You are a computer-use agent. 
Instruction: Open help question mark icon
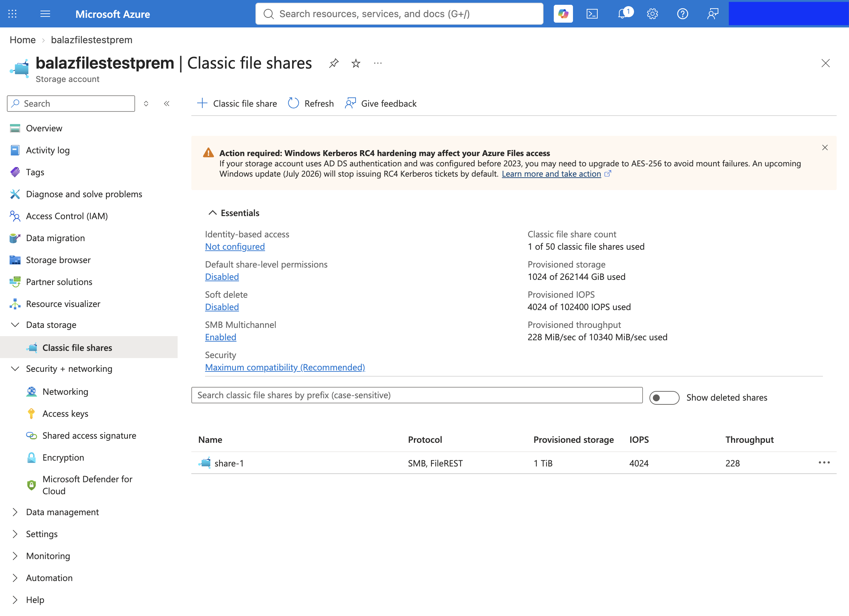682,14
